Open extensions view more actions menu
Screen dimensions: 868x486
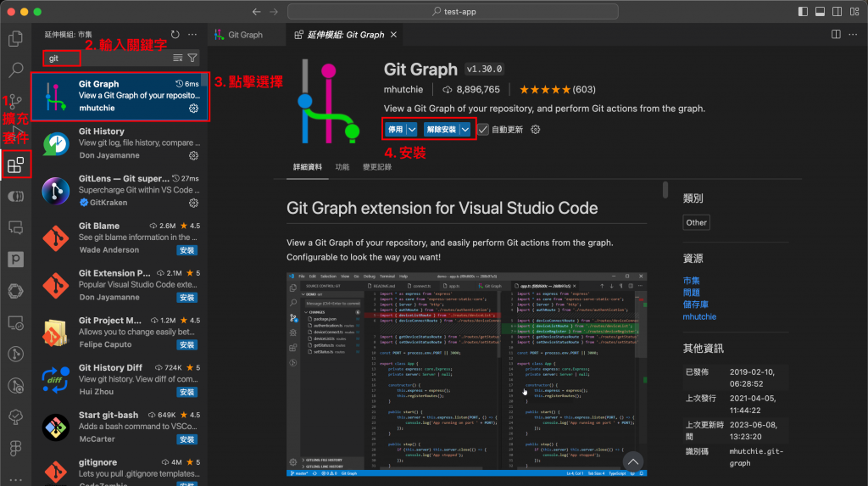click(x=192, y=35)
